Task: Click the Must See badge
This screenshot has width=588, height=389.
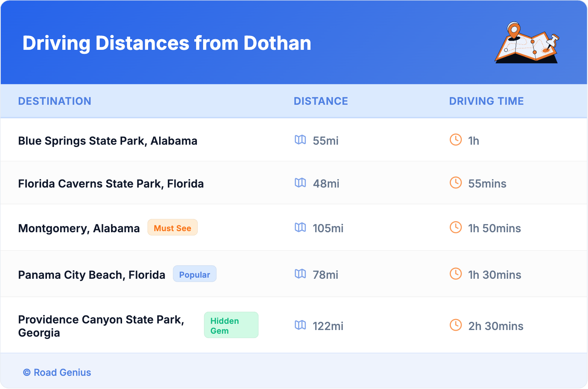Action: point(172,227)
